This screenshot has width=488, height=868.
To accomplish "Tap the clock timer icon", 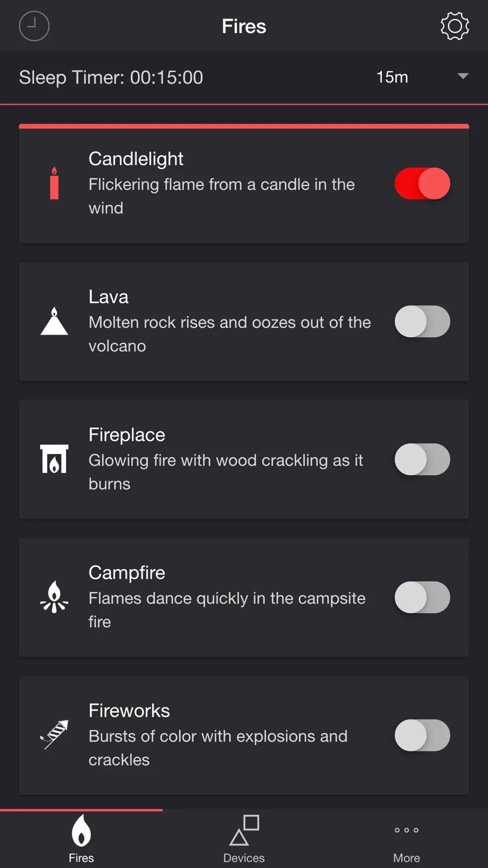I will (x=34, y=26).
